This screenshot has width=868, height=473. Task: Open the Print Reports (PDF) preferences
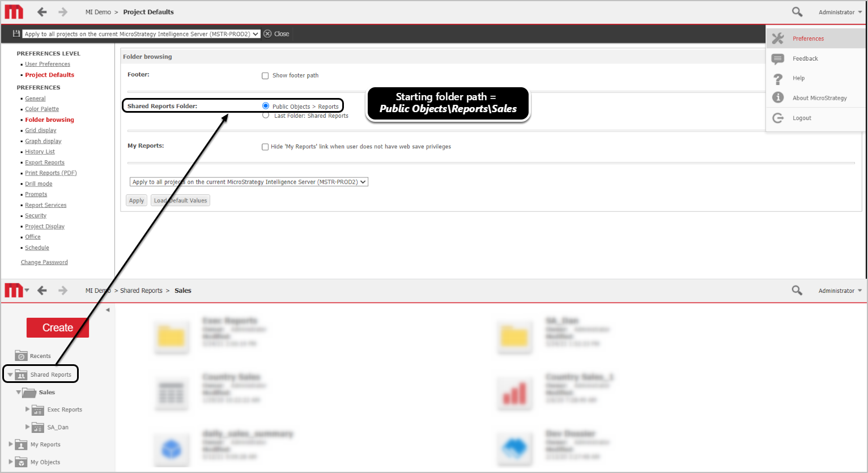pos(51,173)
